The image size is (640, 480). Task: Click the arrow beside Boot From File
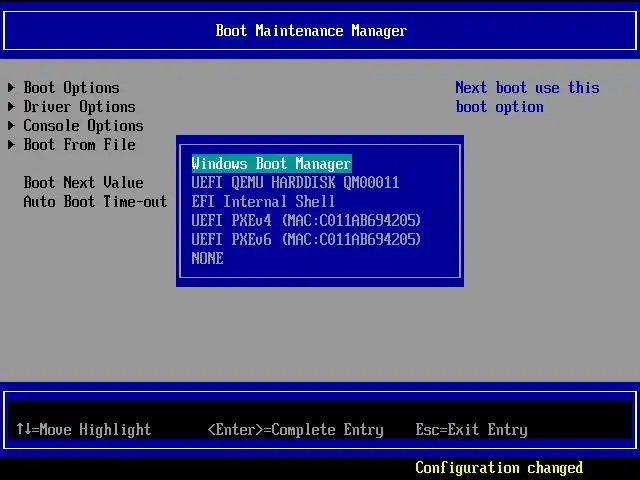pos(11,144)
